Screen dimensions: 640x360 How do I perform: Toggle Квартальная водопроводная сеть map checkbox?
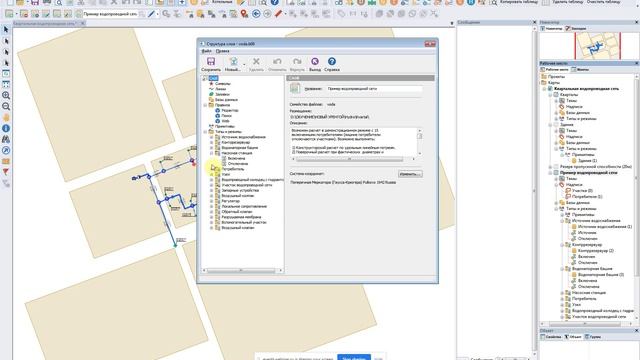point(550,89)
